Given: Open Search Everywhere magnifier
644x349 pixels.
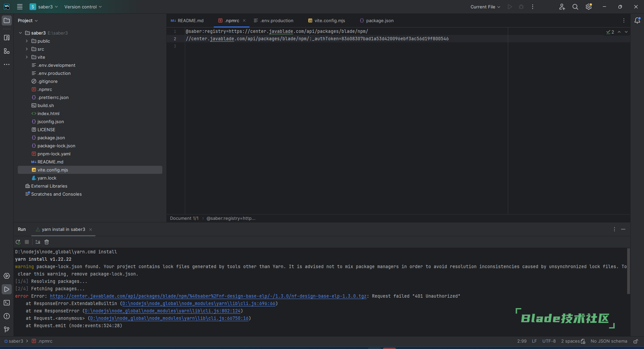Looking at the screenshot, I should pyautogui.click(x=575, y=7).
